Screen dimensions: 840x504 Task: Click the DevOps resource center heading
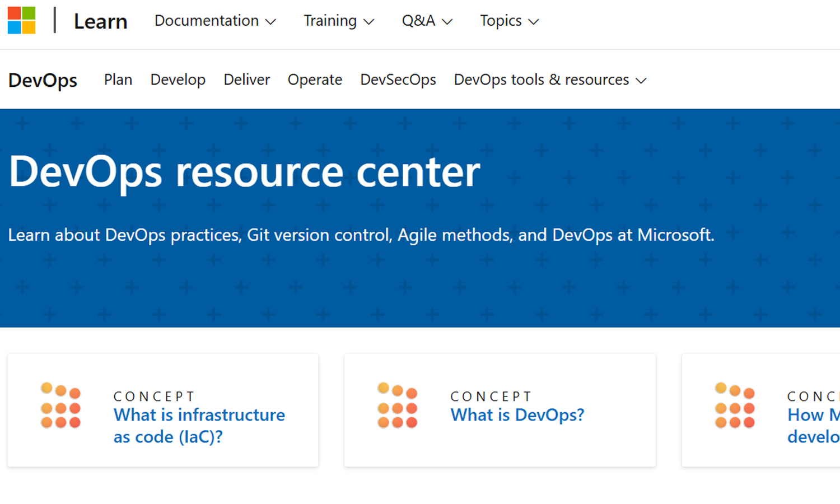point(244,171)
